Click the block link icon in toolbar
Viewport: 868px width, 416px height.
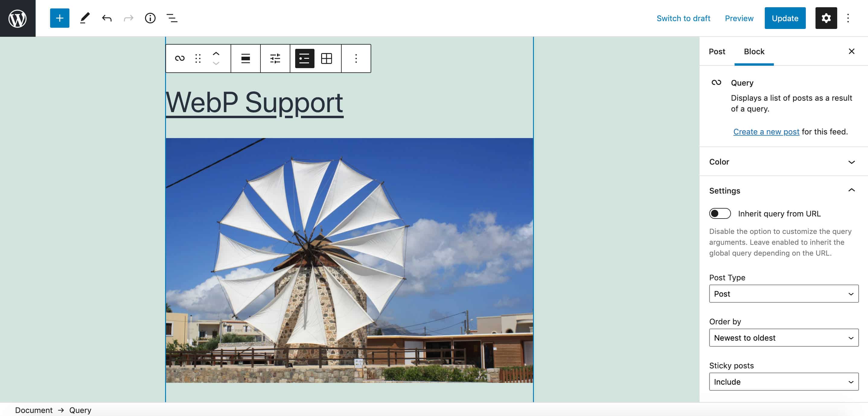(x=179, y=58)
